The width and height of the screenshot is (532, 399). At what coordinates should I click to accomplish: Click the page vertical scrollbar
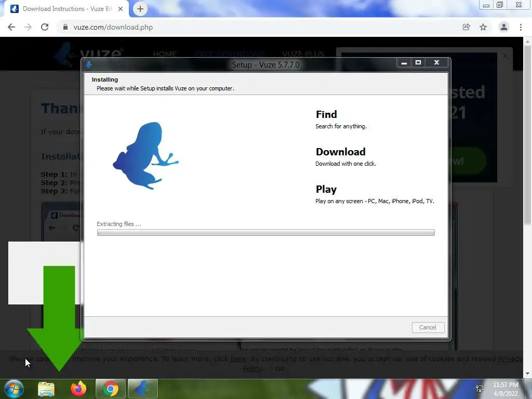(528, 136)
